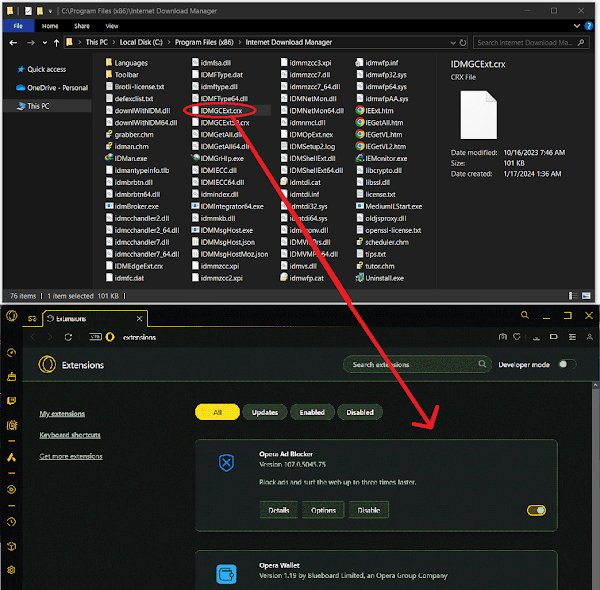Take a snapshot with Opera camera icon
Viewport: 600px width, 590px height.
(502, 337)
